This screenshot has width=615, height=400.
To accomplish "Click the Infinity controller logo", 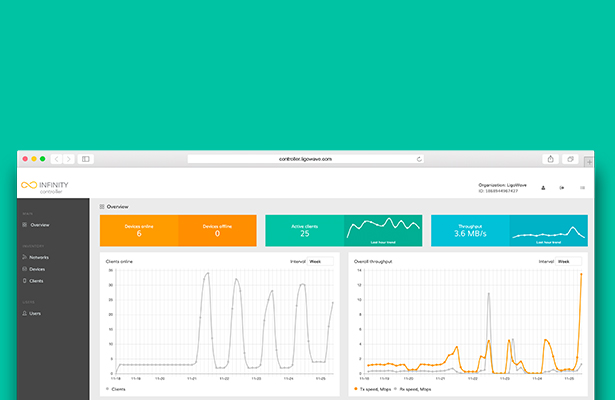I will tap(45, 185).
